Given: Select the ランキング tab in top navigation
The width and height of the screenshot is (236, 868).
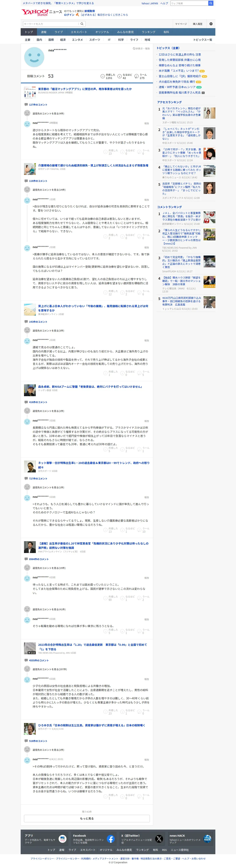Looking at the screenshot, I should click(148, 32).
